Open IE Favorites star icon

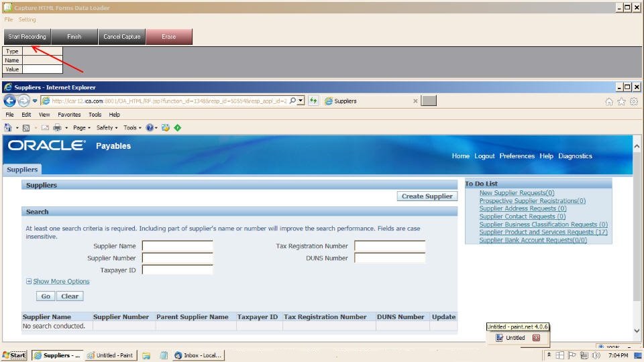point(621,101)
